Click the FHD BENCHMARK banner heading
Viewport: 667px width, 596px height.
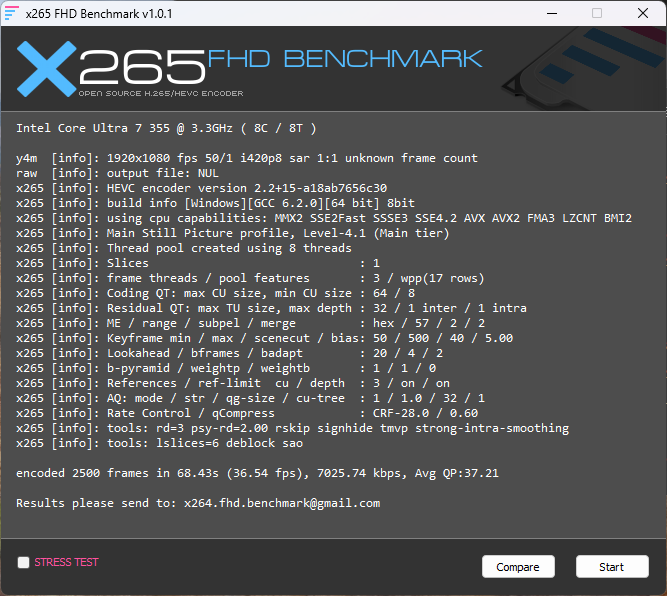(x=344, y=59)
